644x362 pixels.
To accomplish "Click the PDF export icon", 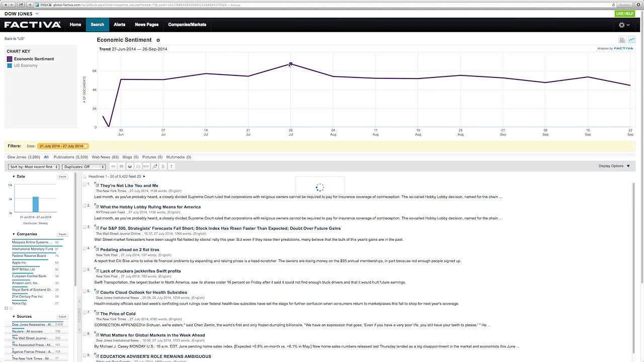I will coord(154,166).
